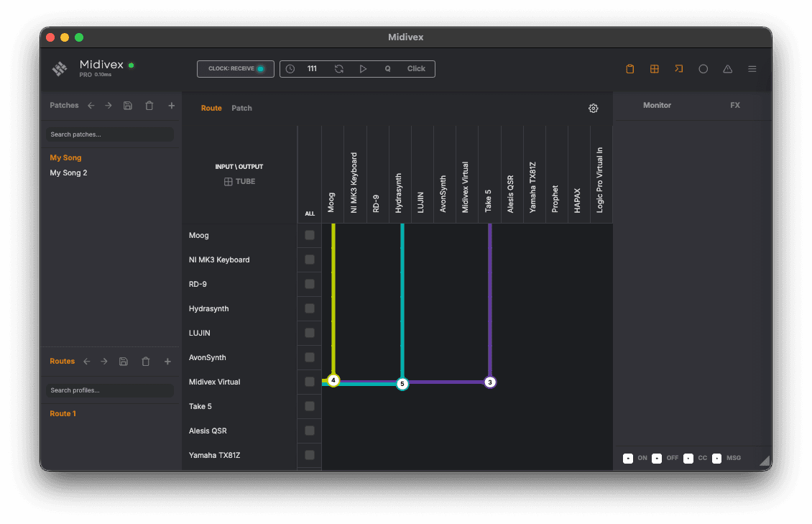Click the sync/loop icon in transport
This screenshot has height=524, width=812.
(x=338, y=68)
